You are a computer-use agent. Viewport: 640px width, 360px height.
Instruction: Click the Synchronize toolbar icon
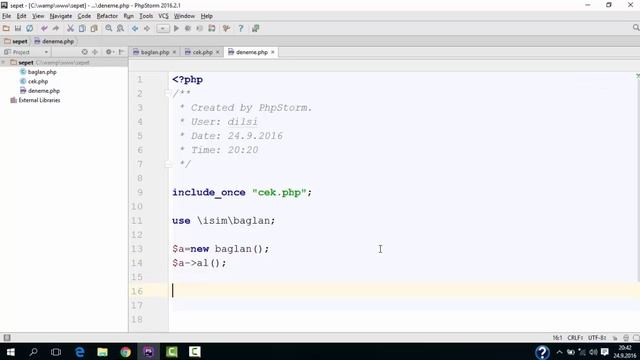point(29,28)
